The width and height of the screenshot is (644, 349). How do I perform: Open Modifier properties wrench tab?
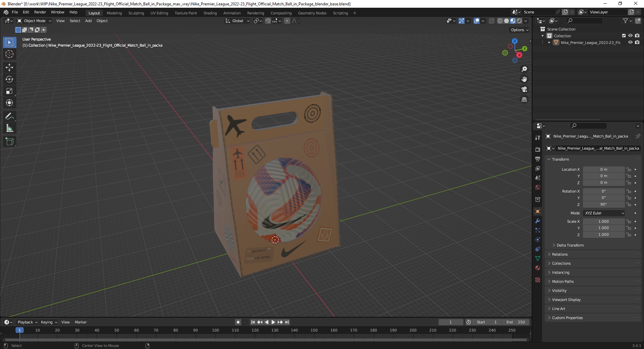(538, 221)
